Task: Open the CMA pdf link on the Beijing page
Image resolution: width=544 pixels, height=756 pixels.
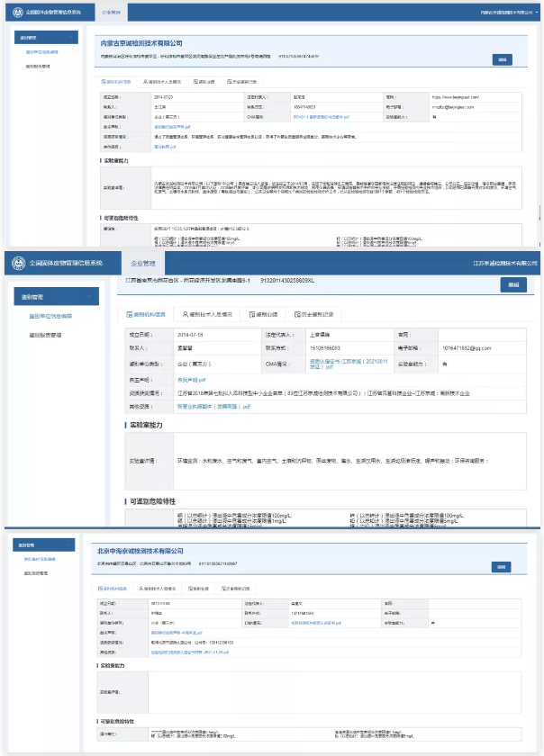Action: [x=316, y=623]
